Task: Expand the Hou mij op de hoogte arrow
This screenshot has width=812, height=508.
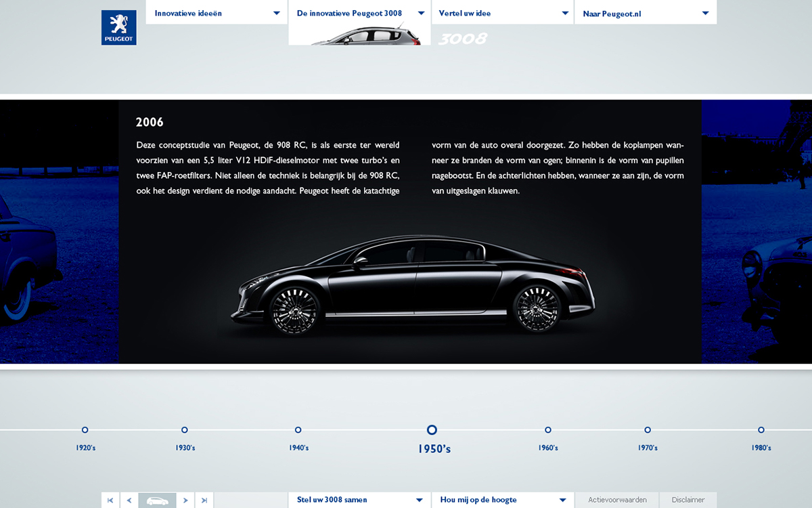Action: (x=562, y=501)
